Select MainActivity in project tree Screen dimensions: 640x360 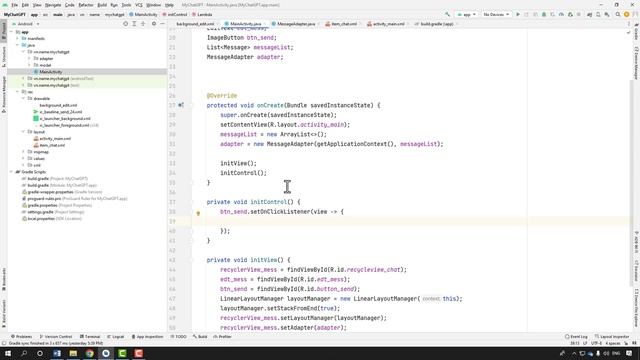tap(51, 72)
